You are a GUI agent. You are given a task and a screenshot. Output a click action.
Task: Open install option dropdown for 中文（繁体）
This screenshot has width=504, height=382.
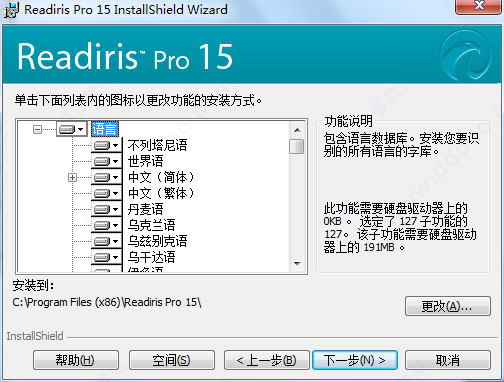pos(107,193)
